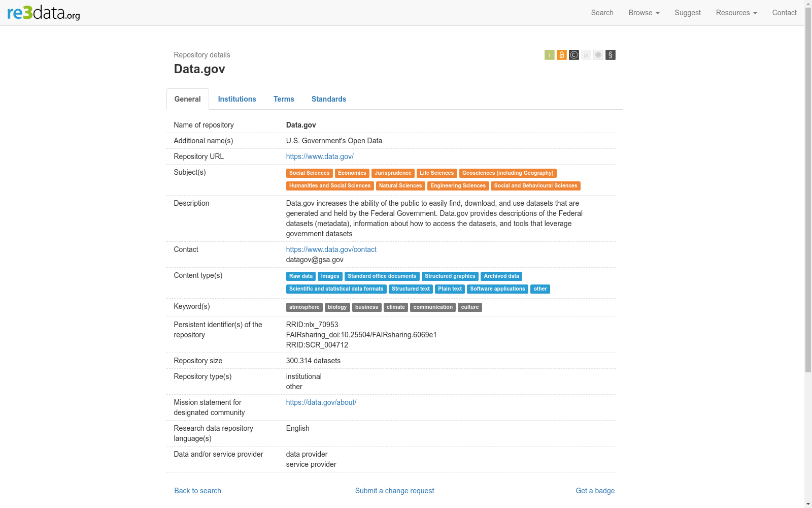Click Submit a change request
812x508 pixels.
(x=394, y=491)
